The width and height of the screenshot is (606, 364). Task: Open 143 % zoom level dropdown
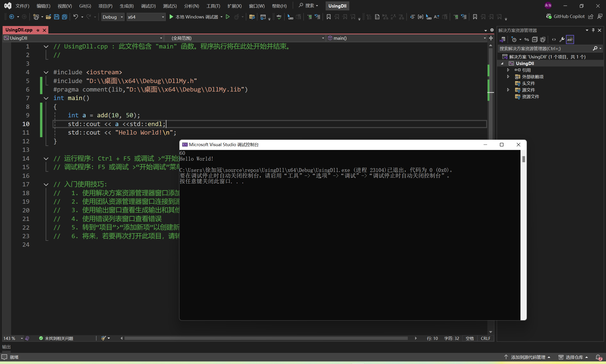point(22,338)
